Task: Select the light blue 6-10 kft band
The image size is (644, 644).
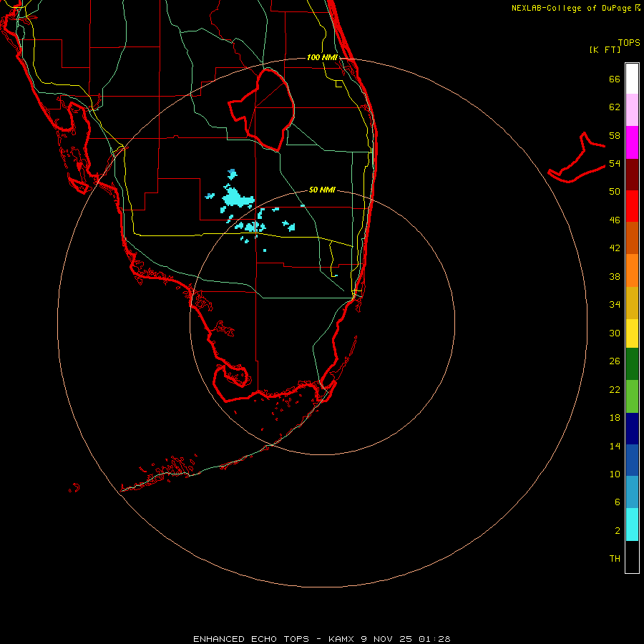Action: click(x=632, y=492)
